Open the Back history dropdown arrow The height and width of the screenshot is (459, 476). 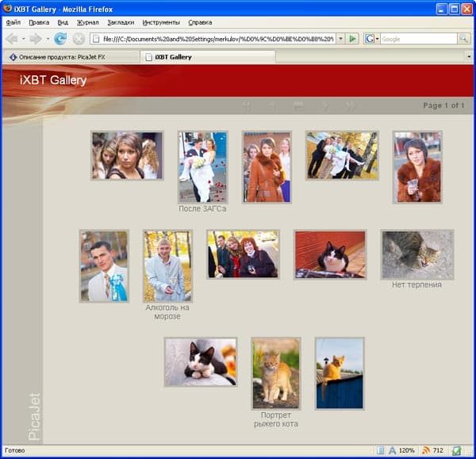(x=23, y=39)
